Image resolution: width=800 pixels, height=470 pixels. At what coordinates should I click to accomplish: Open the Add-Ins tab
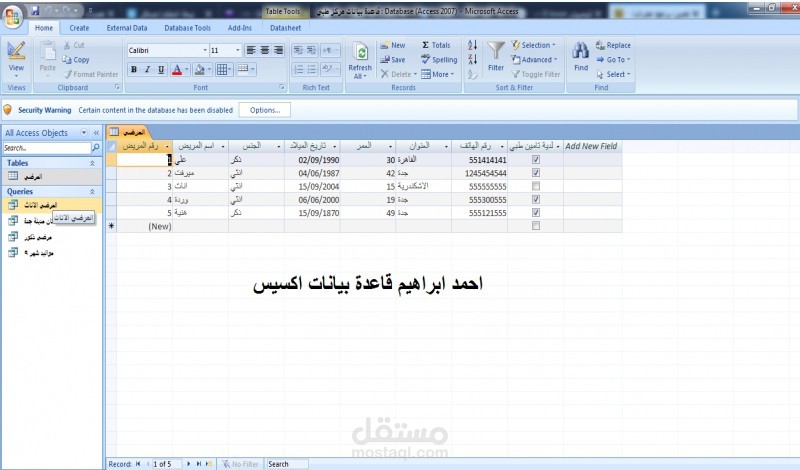(x=240, y=28)
